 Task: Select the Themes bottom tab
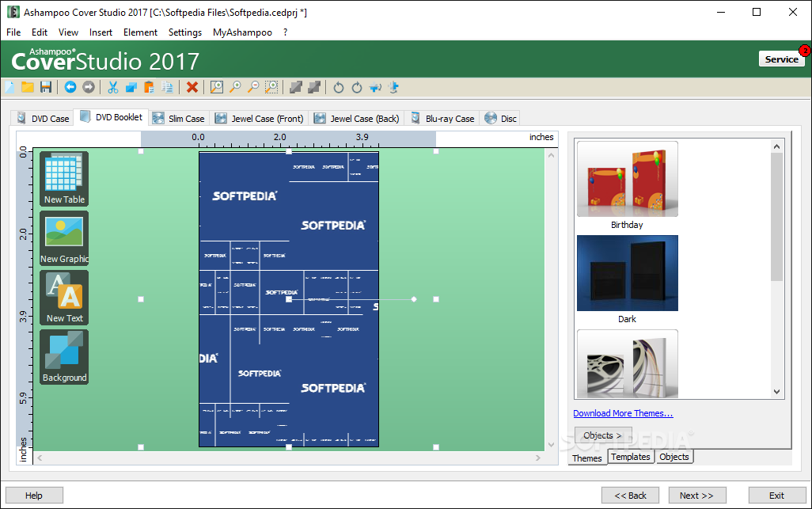[x=587, y=458]
